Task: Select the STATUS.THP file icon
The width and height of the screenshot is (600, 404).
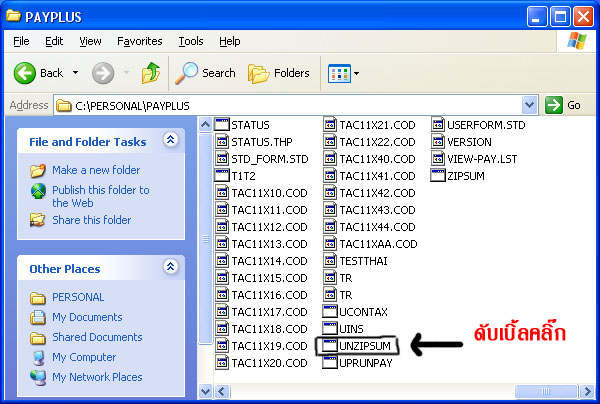Action: pyautogui.click(x=222, y=142)
